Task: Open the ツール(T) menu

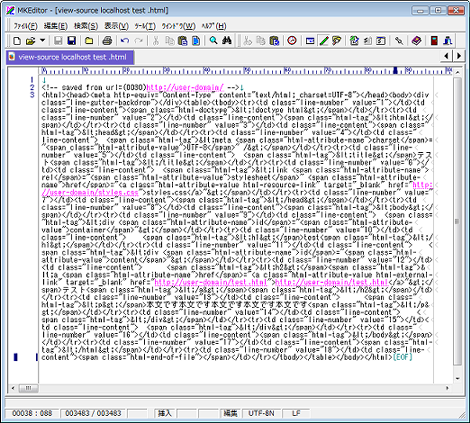Action: pyautogui.click(x=145, y=26)
